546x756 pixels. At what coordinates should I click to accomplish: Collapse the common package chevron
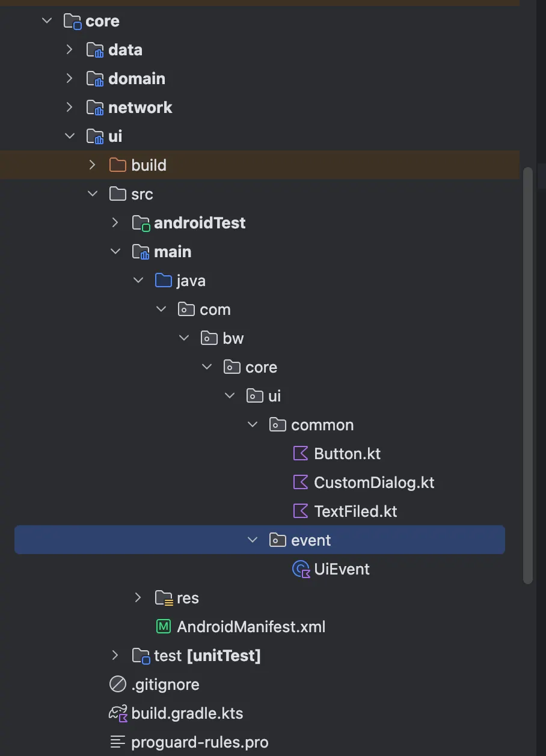click(253, 424)
